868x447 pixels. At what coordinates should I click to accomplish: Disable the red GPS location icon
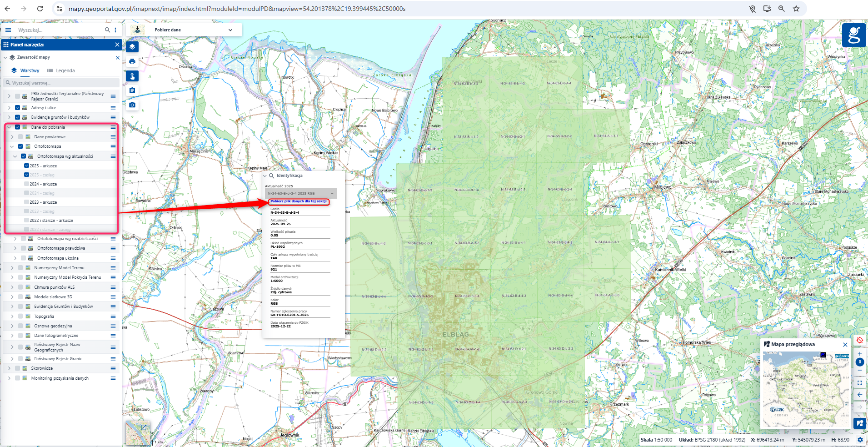coord(859,340)
